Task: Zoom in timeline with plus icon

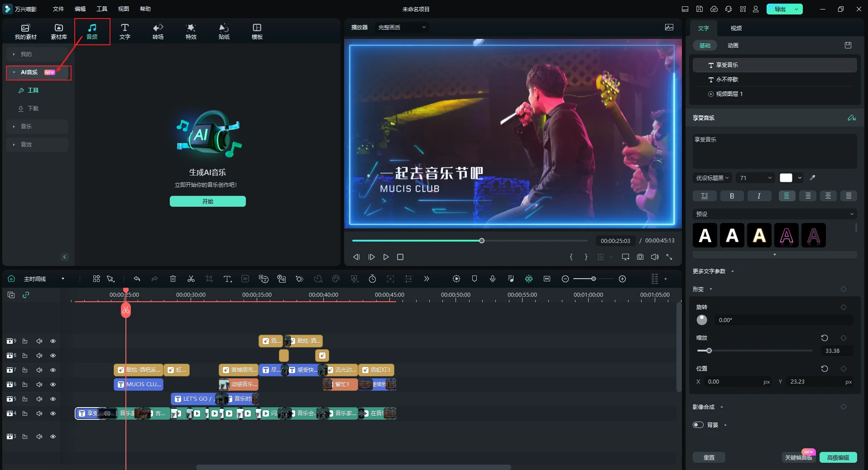Action: [623, 279]
